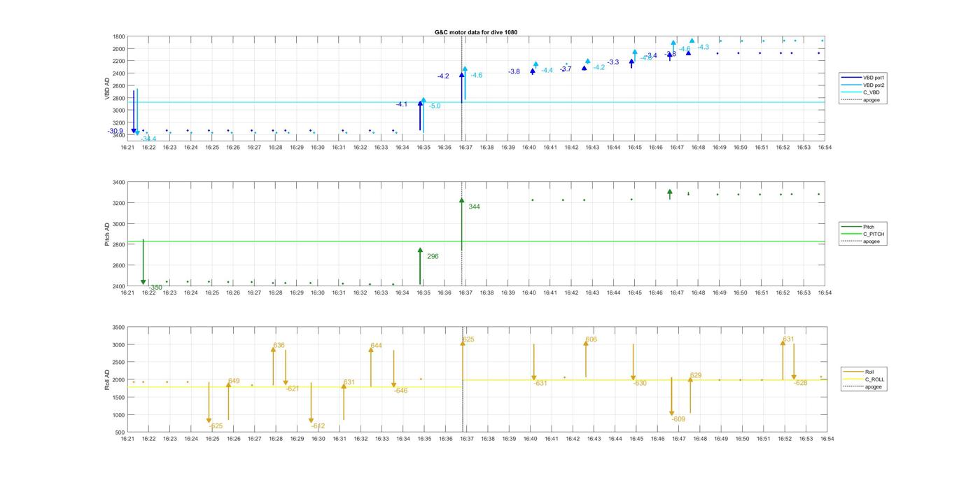
Task: Click the "1800" VBD y-axis tick
Action: tap(118, 36)
